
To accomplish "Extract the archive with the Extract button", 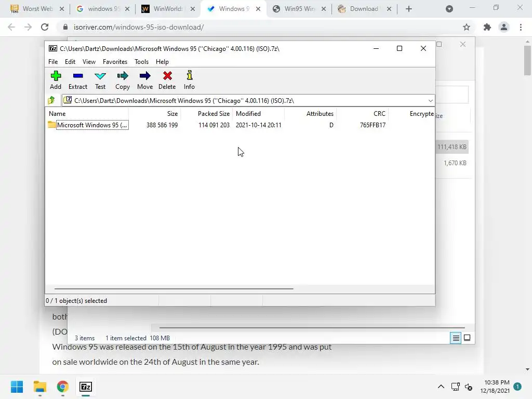I will 78,81.
